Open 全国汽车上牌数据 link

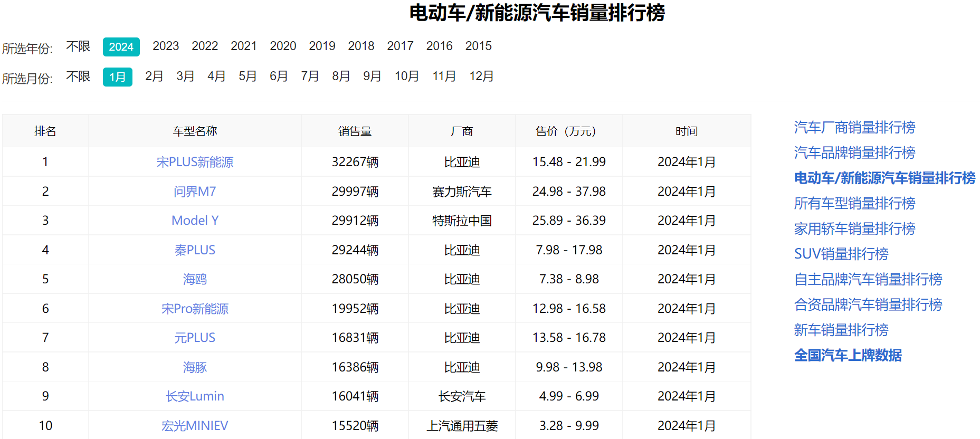point(848,355)
